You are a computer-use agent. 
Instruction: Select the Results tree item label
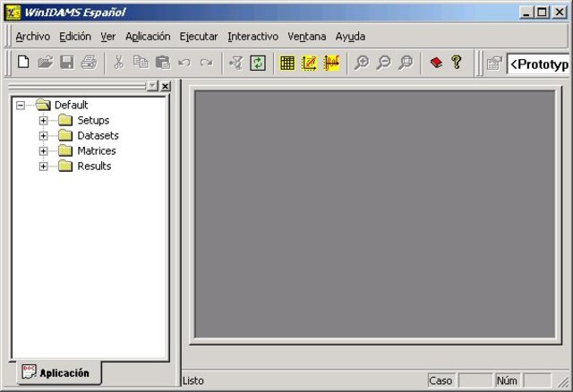point(94,166)
